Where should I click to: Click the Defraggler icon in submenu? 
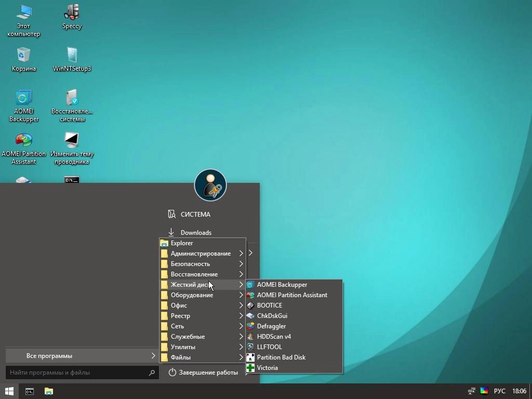click(x=250, y=326)
